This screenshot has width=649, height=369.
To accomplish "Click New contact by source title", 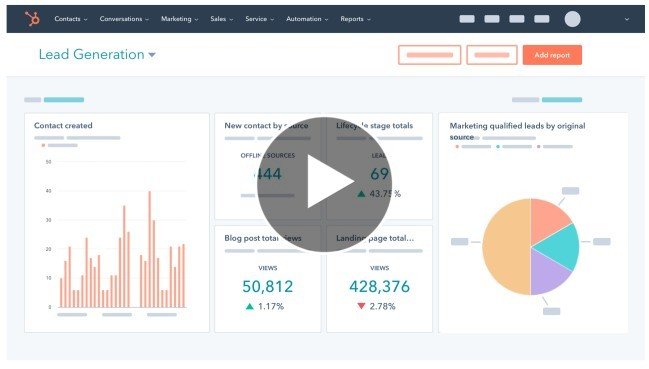I will pos(266,125).
